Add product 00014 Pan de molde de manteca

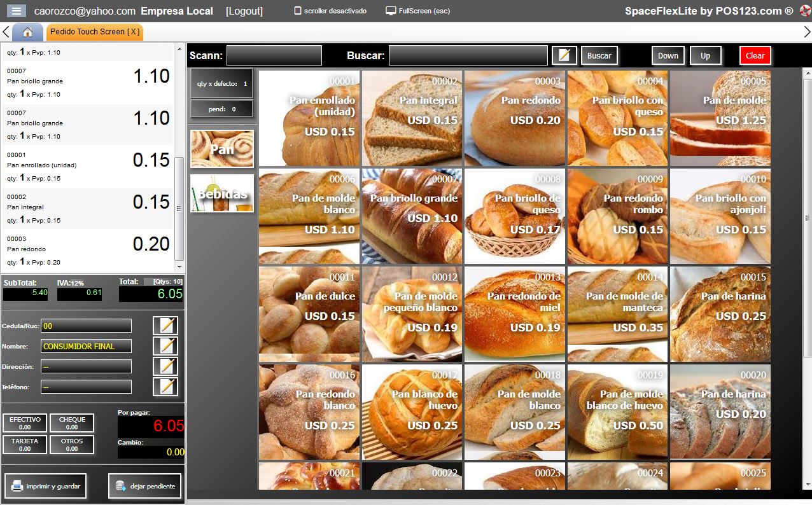[618, 314]
